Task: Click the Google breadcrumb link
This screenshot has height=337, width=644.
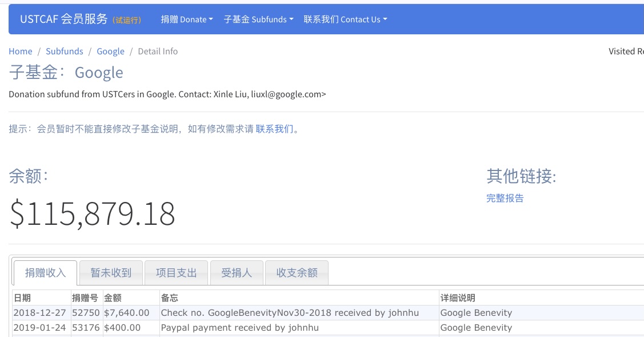Action: [x=110, y=51]
